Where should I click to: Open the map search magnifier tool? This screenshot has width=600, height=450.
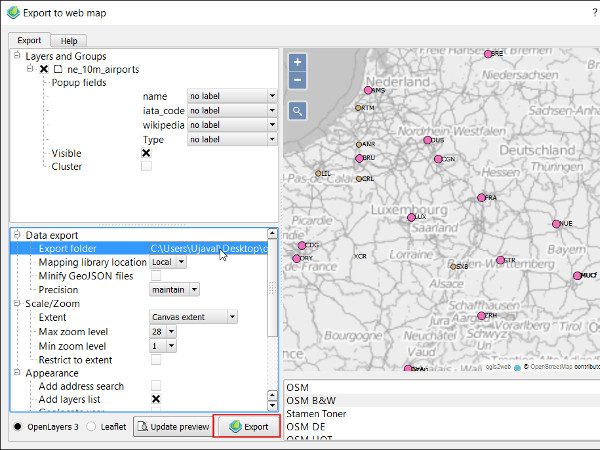click(297, 111)
